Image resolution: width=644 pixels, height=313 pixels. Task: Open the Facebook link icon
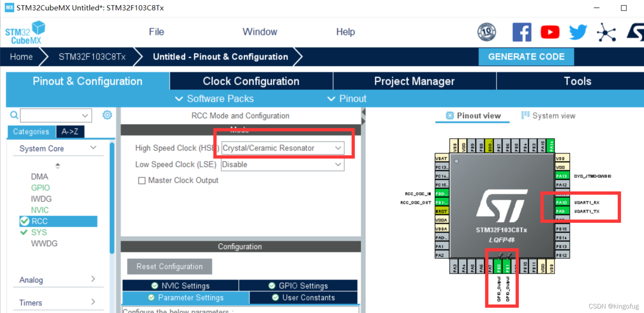[x=522, y=32]
